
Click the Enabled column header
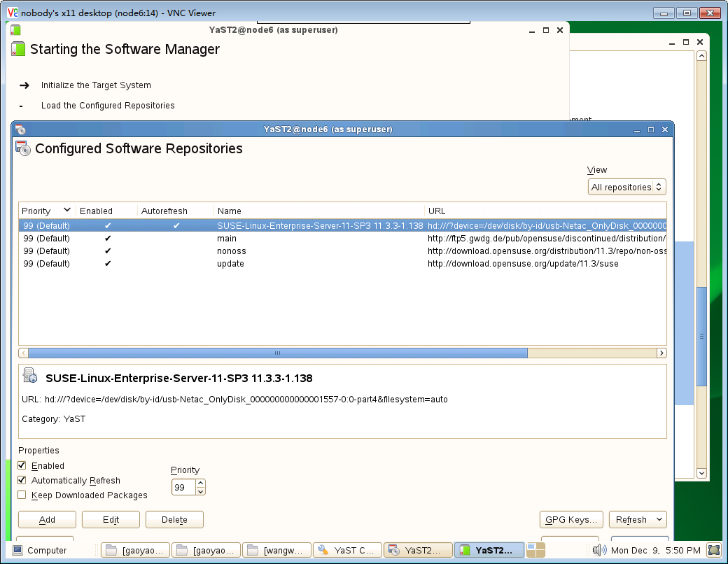107,211
